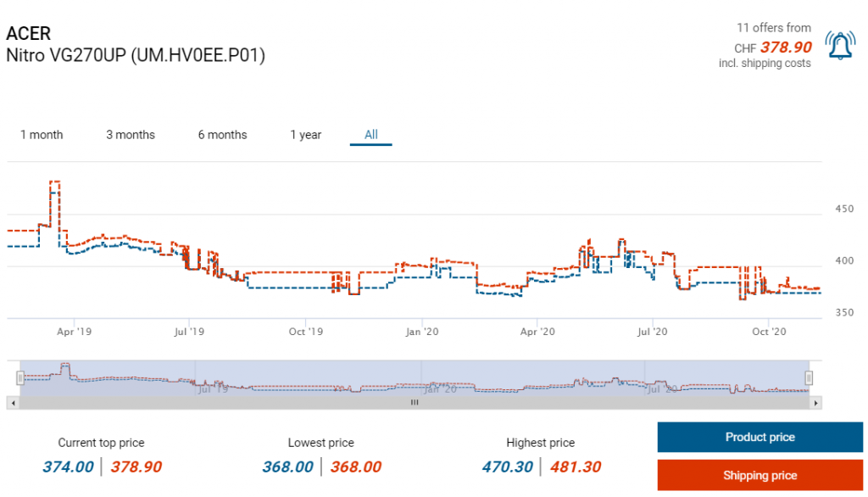Select the All time range tab
The width and height of the screenshot is (868, 497).
point(371,135)
